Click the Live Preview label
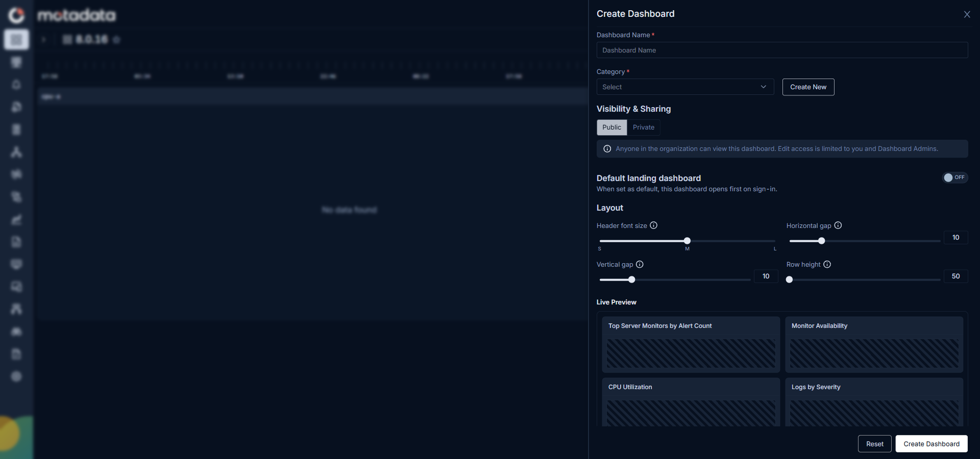The width and height of the screenshot is (980, 459). (616, 302)
